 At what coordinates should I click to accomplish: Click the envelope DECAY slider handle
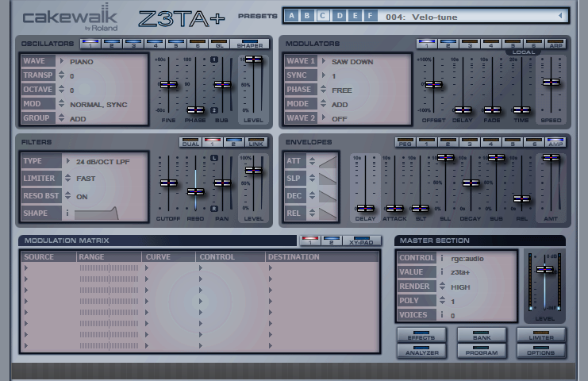click(471, 183)
